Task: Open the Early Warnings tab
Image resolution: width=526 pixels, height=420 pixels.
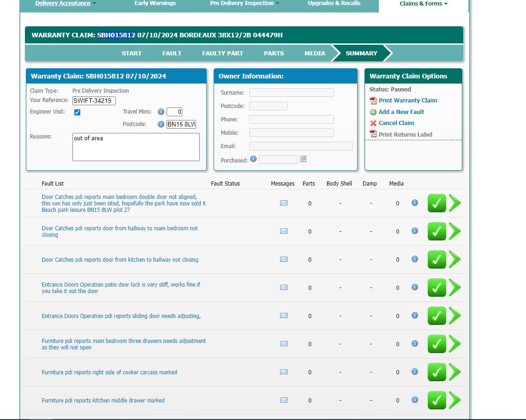Action: pos(155,3)
